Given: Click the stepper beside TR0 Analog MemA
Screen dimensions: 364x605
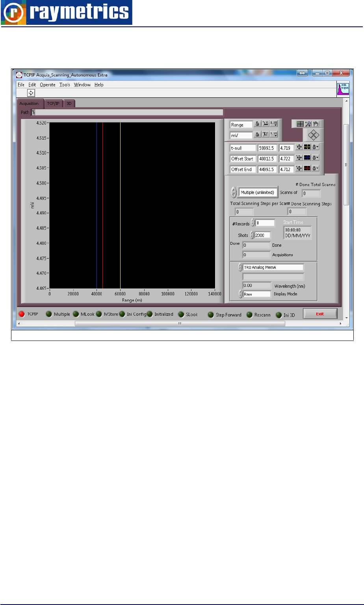Looking at the screenshot, I should 240,267.
